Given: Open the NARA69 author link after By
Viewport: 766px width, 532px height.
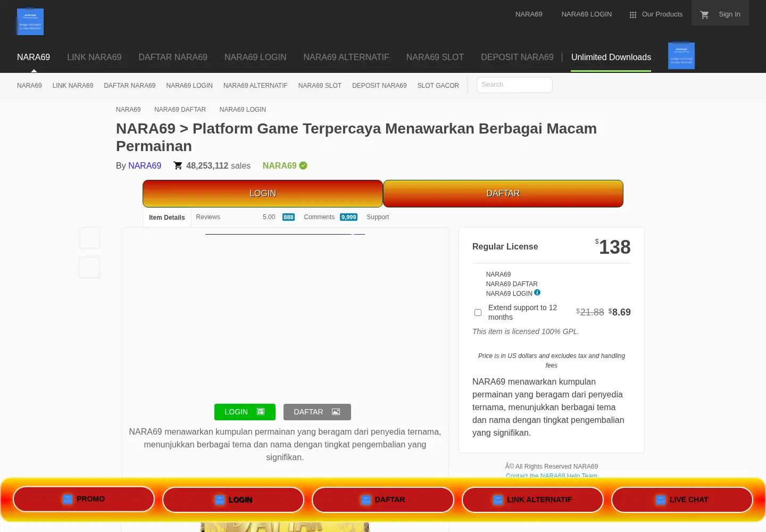Looking at the screenshot, I should (145, 165).
